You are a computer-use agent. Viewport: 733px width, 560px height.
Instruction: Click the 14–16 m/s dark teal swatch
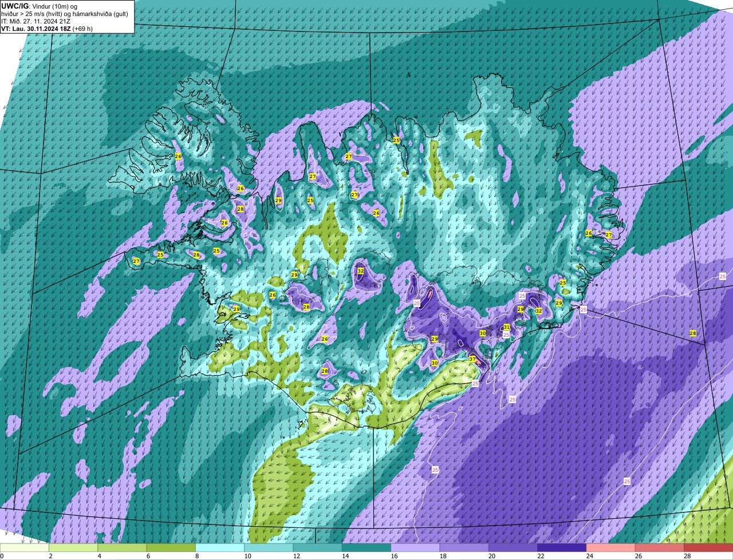coord(367,547)
